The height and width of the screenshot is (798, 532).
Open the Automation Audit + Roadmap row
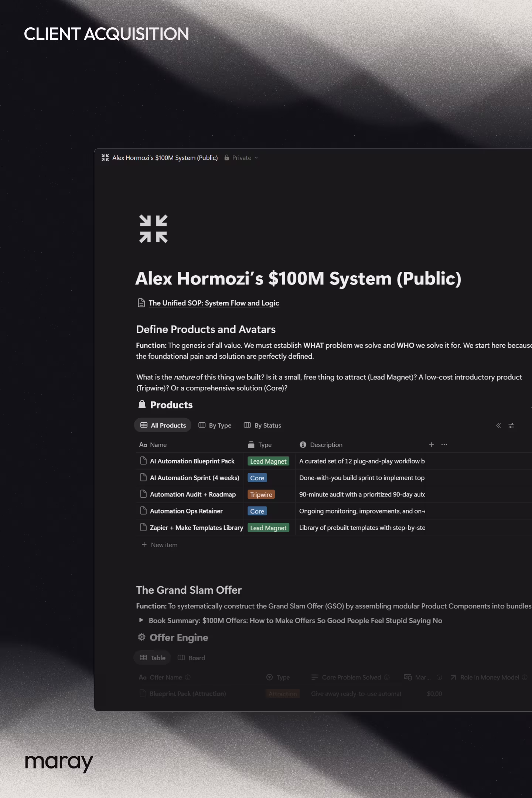pos(193,494)
